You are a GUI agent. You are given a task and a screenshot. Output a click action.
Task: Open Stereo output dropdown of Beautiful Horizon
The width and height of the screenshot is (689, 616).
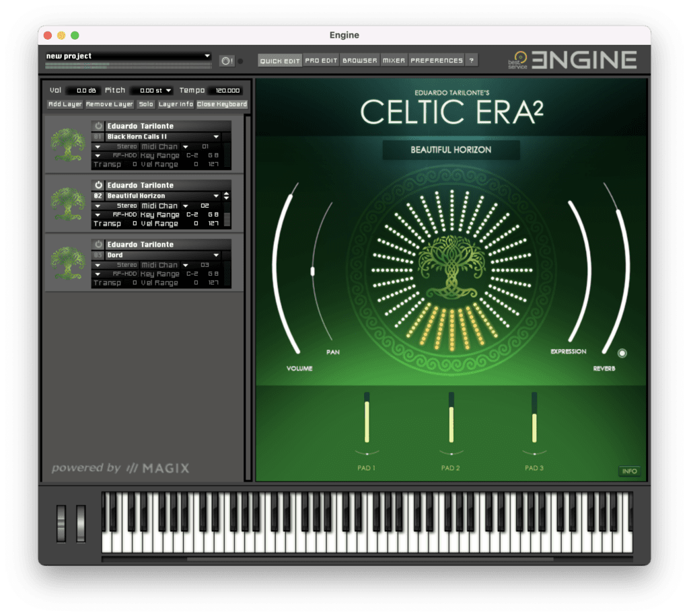(x=98, y=206)
